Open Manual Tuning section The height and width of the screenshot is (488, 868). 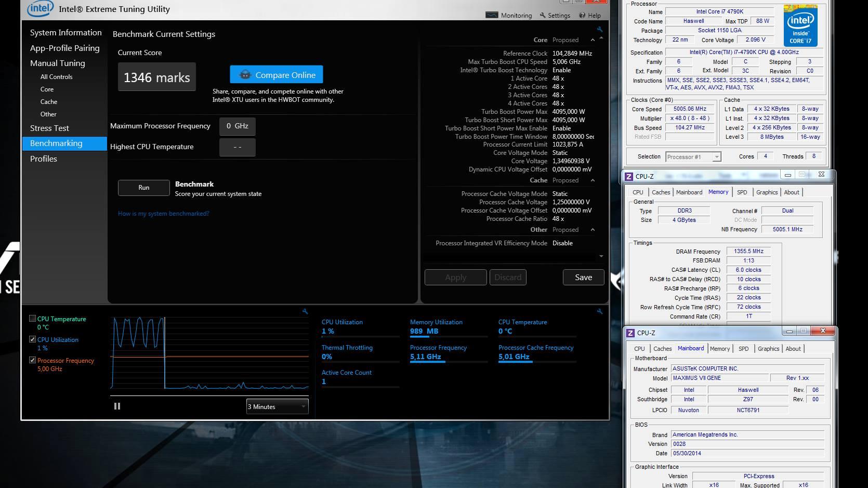[x=57, y=63]
